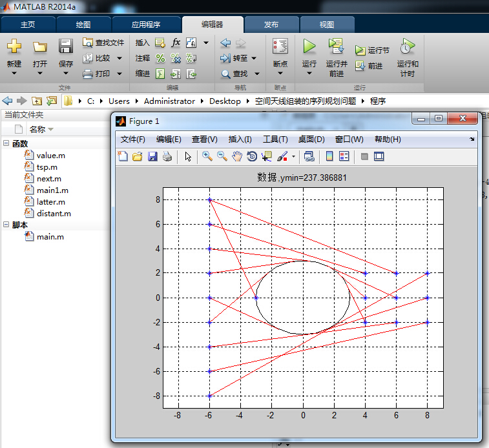The image size is (489, 448).
Task: Click the Comment percent icon
Action: (x=160, y=58)
